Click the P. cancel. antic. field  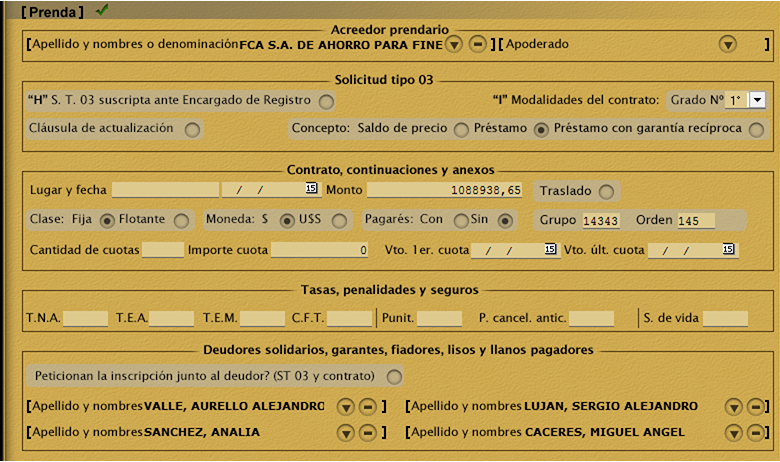point(591,318)
